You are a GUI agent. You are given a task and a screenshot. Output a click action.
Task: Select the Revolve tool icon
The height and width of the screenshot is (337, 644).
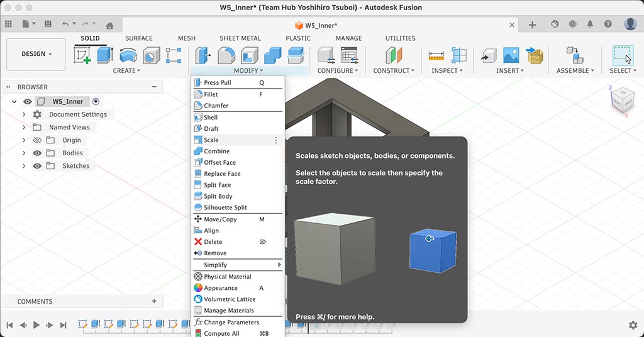point(128,55)
